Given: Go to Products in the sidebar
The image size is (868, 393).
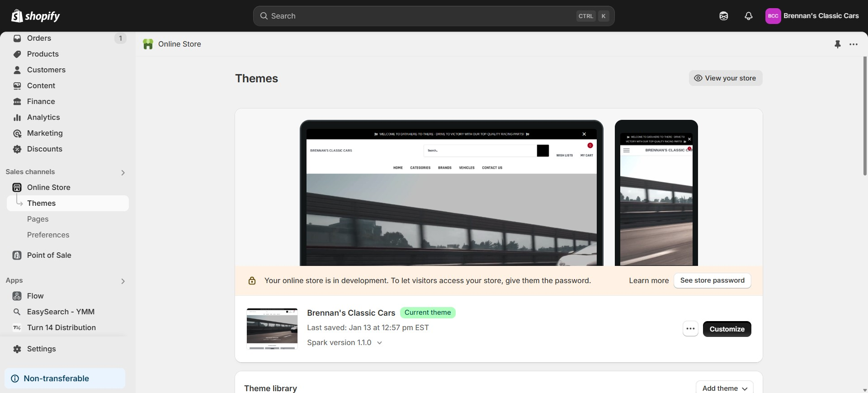Looking at the screenshot, I should point(43,54).
